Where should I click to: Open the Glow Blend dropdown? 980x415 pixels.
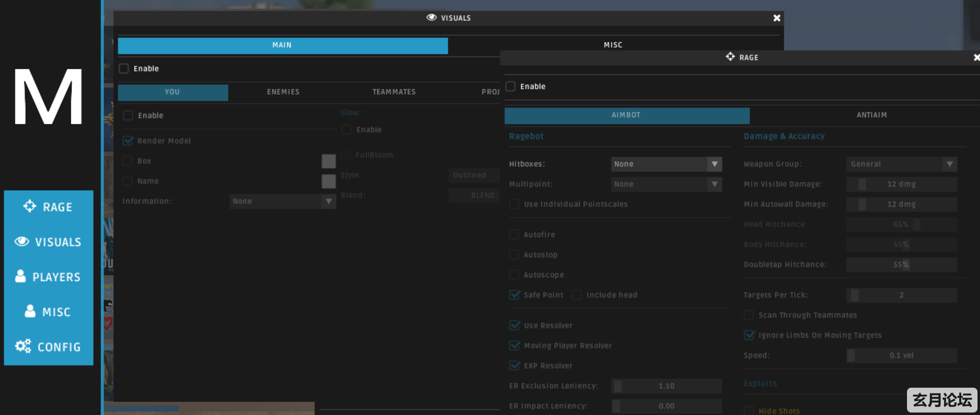(x=474, y=195)
